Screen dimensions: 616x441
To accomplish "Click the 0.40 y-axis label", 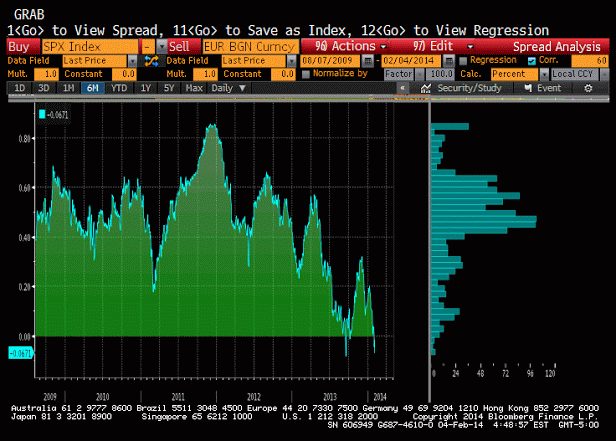I will click(x=24, y=238).
